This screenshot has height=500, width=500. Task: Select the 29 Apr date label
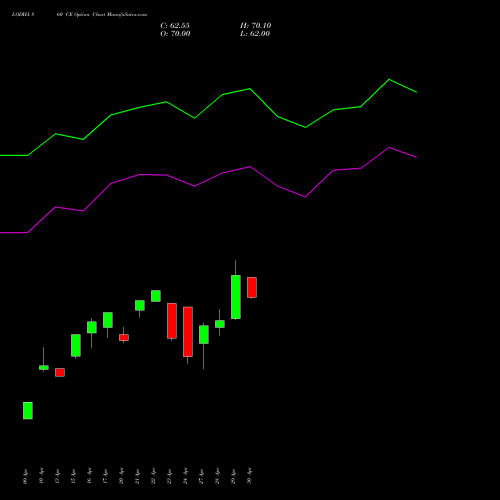pos(233,477)
